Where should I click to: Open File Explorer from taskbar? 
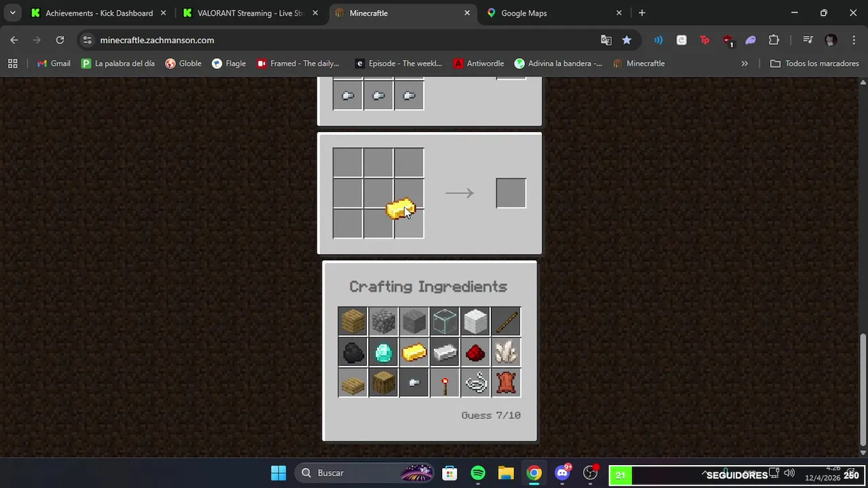[x=506, y=473]
